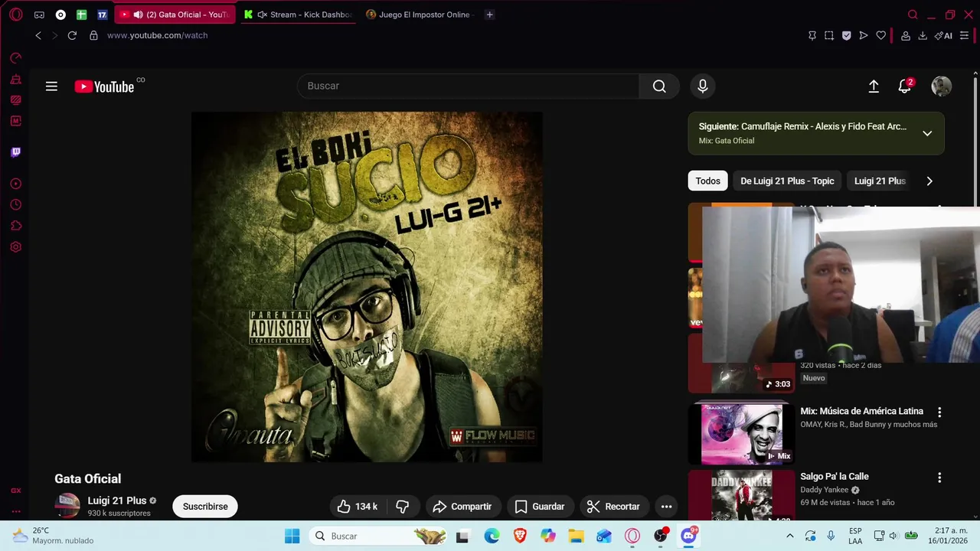Like the video with 134 k

pyautogui.click(x=358, y=507)
